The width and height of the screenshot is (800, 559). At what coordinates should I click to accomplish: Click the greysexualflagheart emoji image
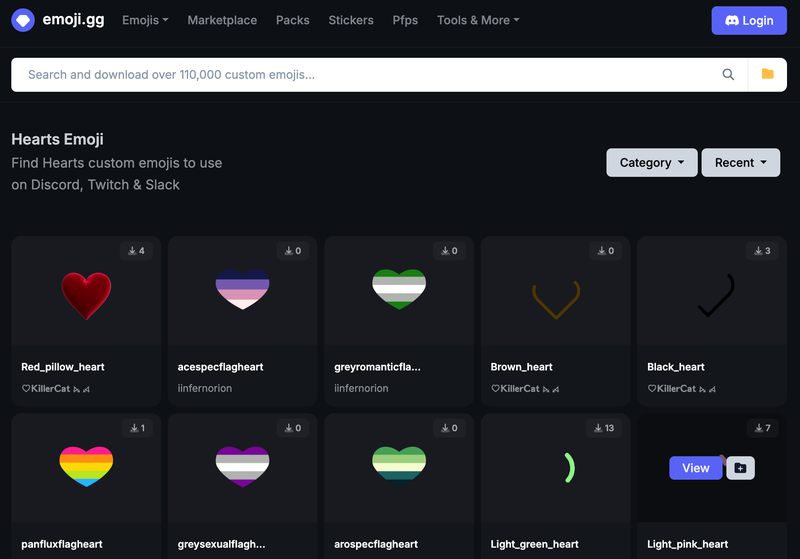[x=242, y=466]
